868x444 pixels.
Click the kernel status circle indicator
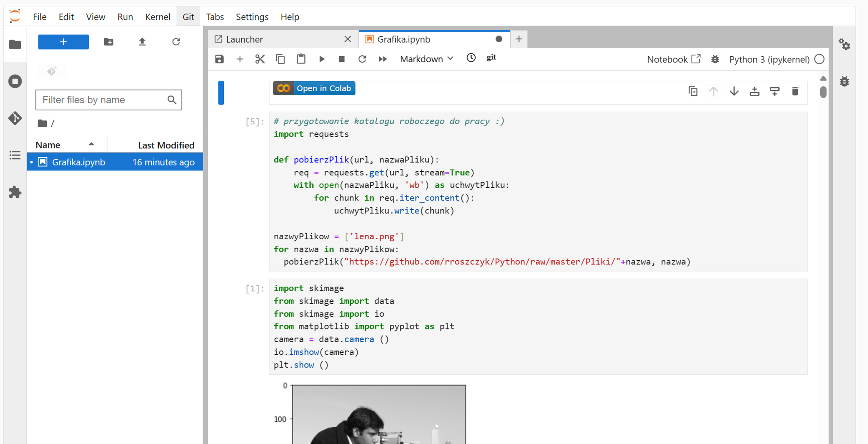pyautogui.click(x=819, y=59)
